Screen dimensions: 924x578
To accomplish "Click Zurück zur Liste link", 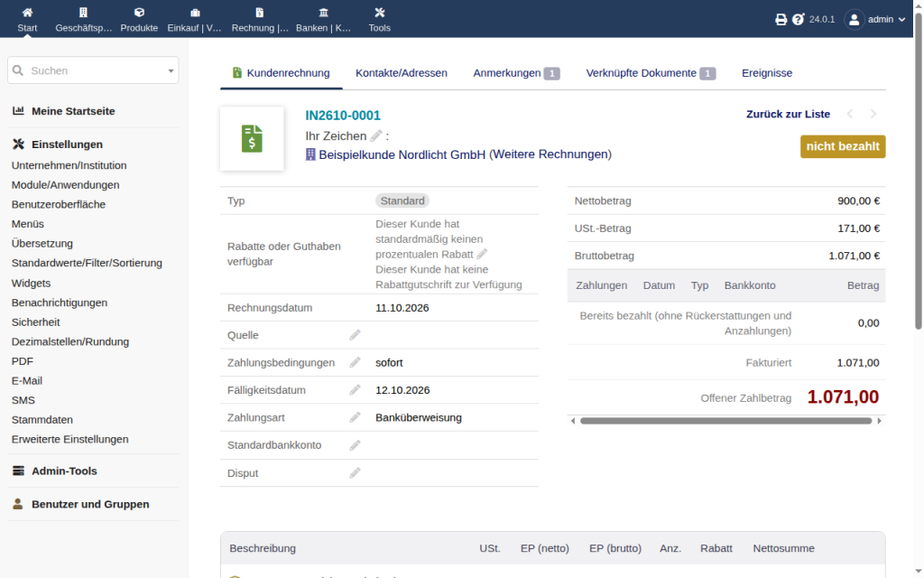I will click(788, 115).
